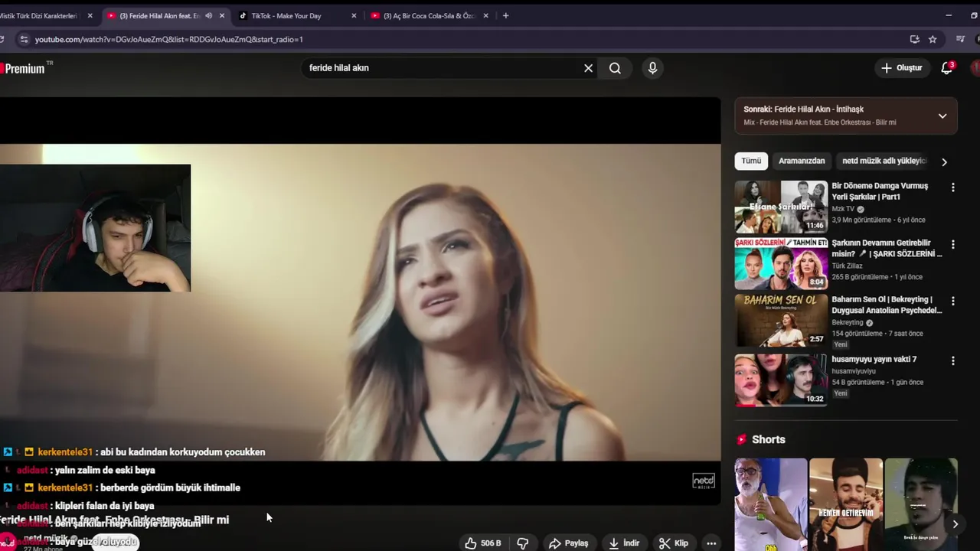Click the YouTube Premium logo

[x=24, y=68]
